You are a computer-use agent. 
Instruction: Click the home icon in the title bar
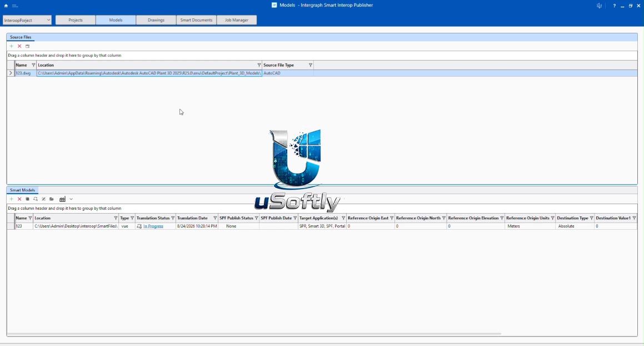[x=6, y=6]
